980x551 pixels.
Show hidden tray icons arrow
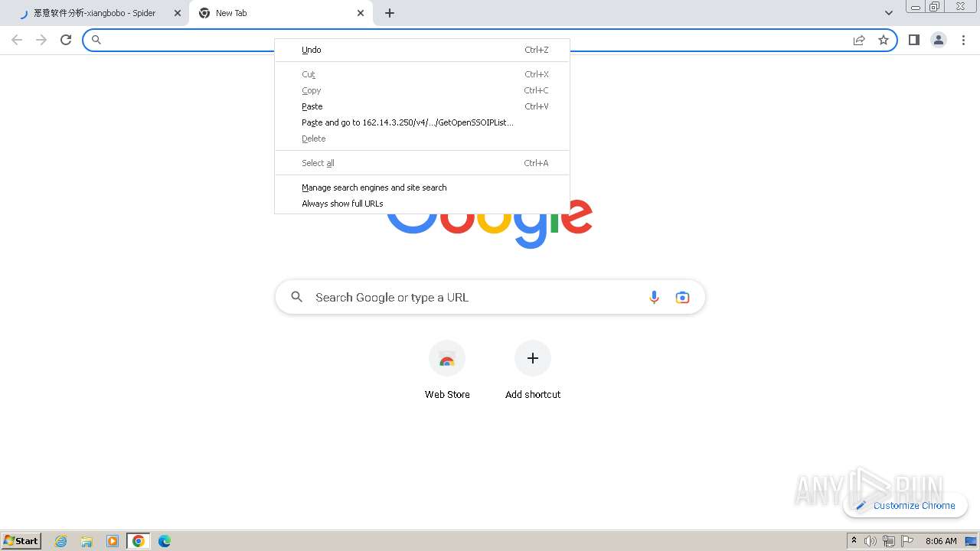tap(854, 541)
